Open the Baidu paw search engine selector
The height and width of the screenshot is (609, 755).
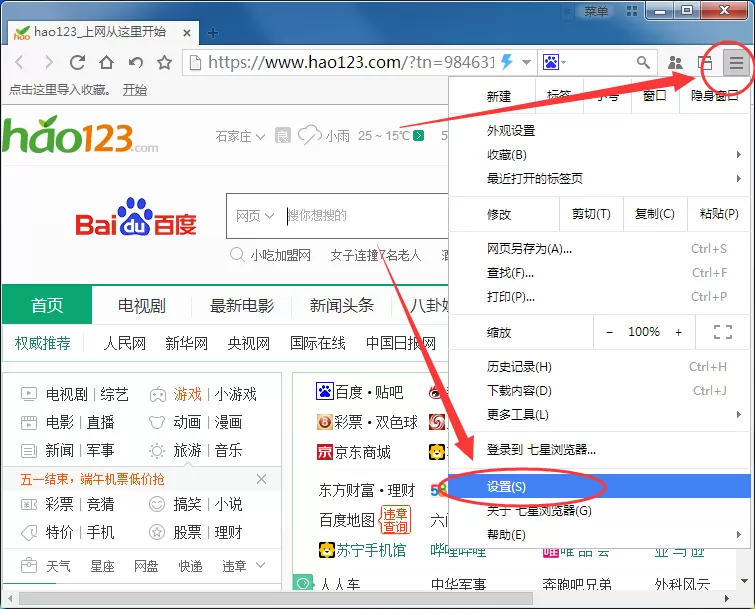554,62
